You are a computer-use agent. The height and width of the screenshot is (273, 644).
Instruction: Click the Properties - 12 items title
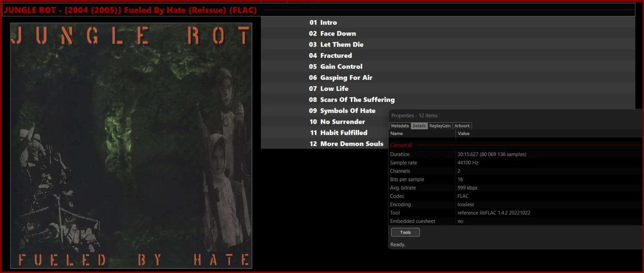(x=414, y=116)
